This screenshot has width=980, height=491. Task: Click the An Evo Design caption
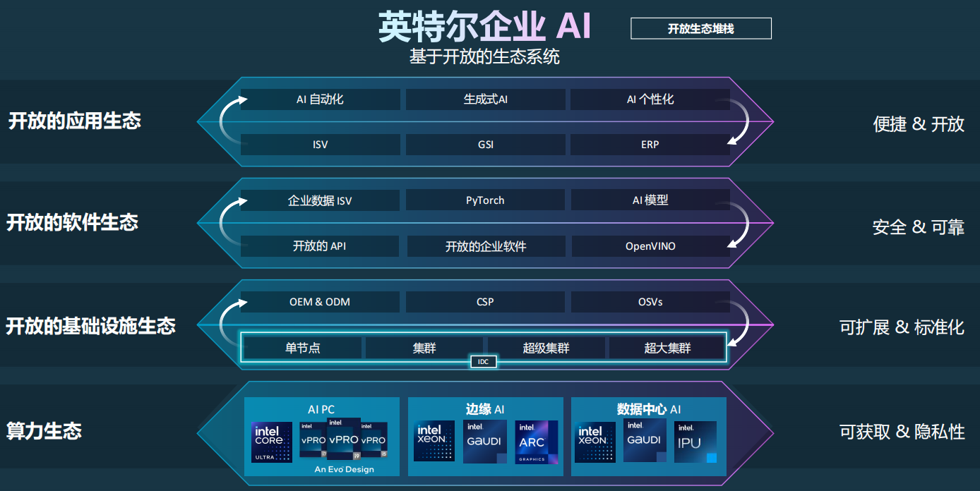[x=345, y=470]
